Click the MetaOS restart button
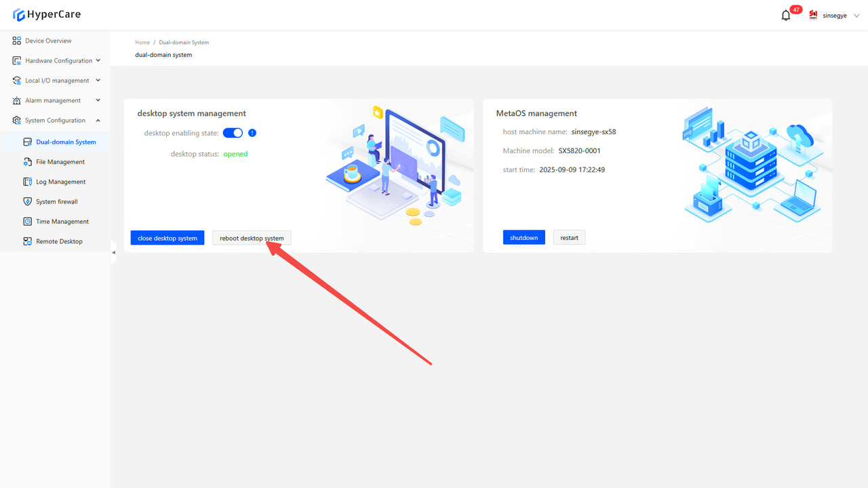Image resolution: width=868 pixels, height=488 pixels. tap(570, 237)
